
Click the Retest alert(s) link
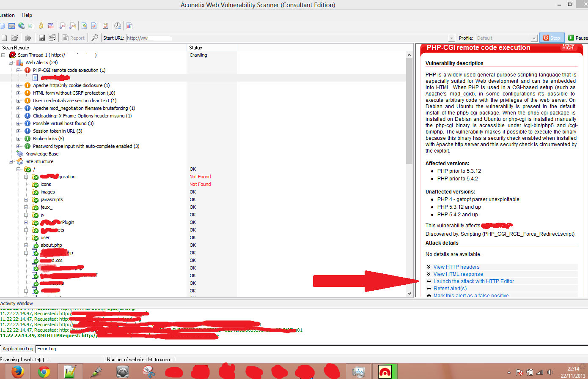tap(450, 289)
